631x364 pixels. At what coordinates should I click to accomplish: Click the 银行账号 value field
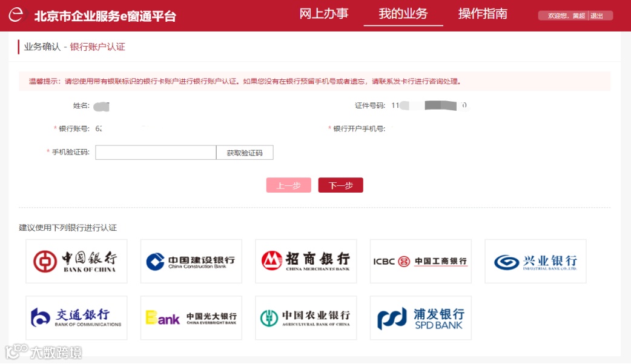click(99, 129)
